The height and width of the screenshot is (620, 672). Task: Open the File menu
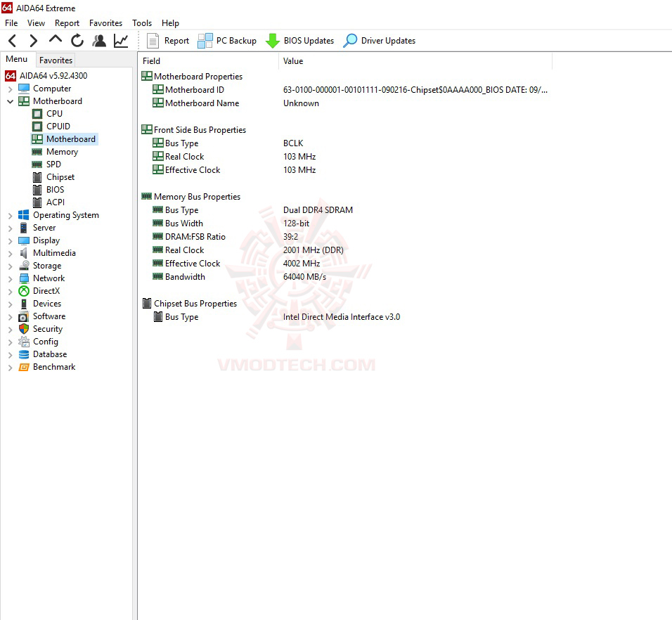[11, 23]
